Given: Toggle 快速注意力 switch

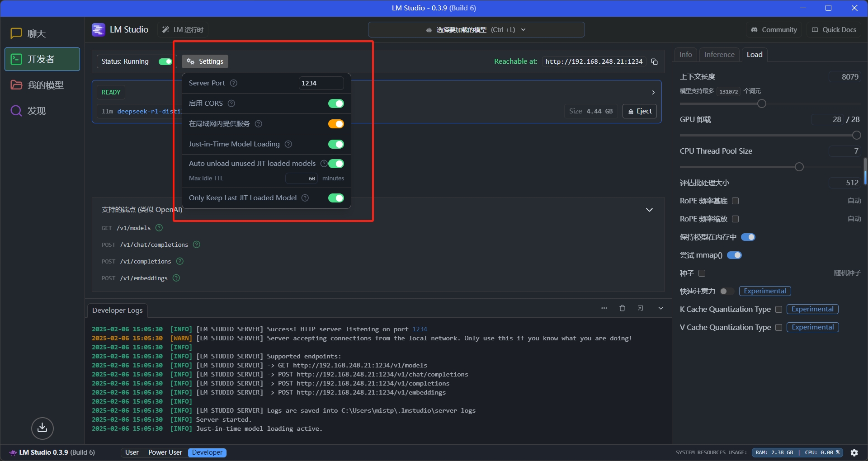Looking at the screenshot, I should (x=727, y=292).
